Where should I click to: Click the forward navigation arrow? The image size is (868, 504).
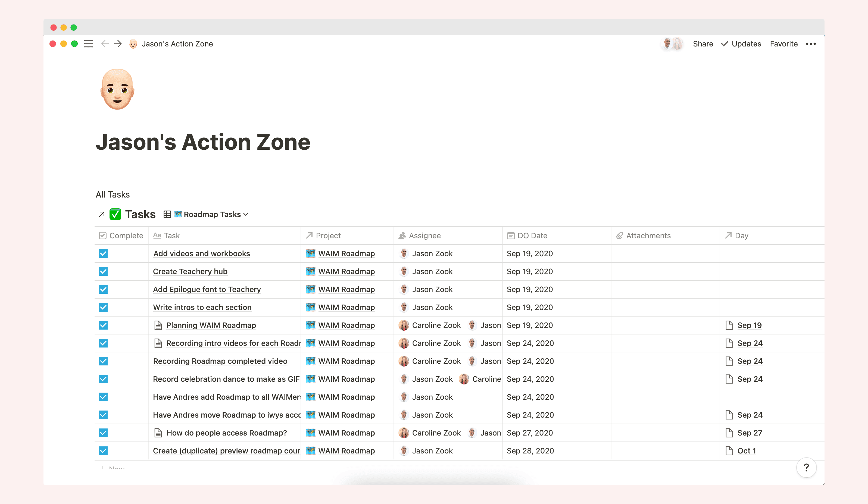click(117, 44)
